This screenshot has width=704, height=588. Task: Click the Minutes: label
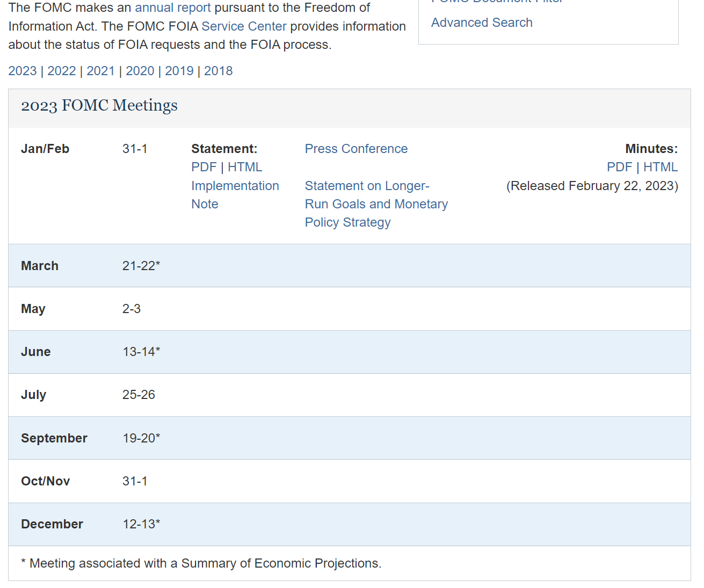[x=651, y=149]
